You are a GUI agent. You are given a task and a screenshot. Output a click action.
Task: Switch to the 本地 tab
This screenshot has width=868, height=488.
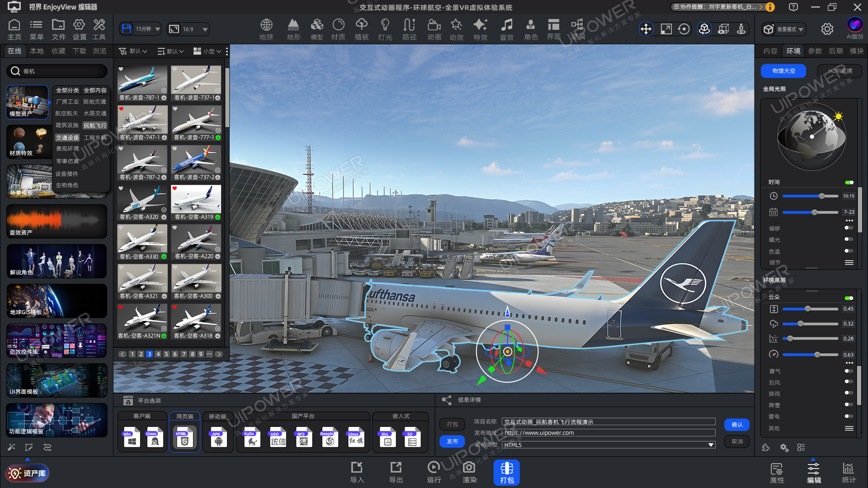pyautogui.click(x=37, y=51)
